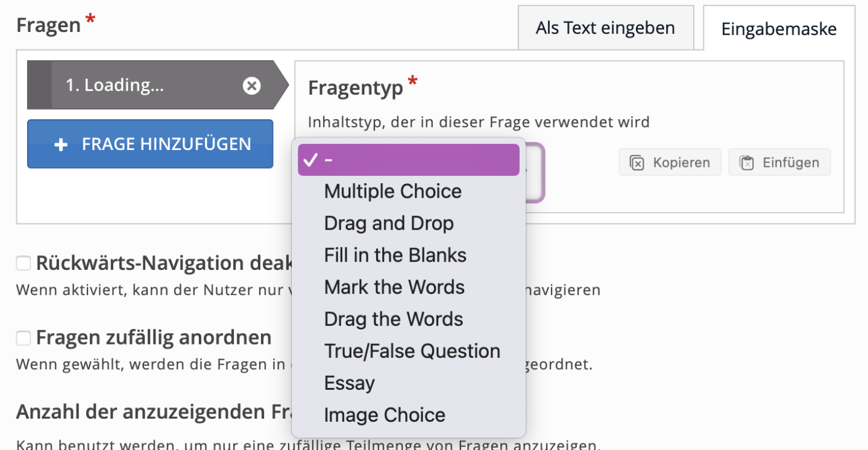
Task: Select Image Choice at the list bottom
Action: (x=384, y=414)
